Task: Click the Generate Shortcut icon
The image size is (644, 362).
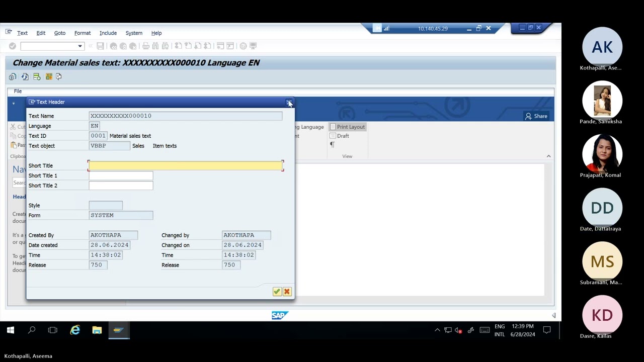Action: [230, 46]
